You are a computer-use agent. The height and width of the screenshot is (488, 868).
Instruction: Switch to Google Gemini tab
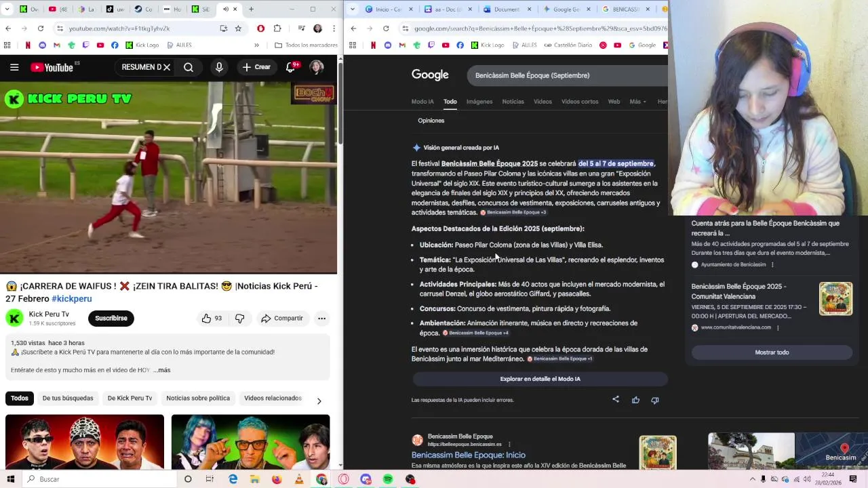566,9
